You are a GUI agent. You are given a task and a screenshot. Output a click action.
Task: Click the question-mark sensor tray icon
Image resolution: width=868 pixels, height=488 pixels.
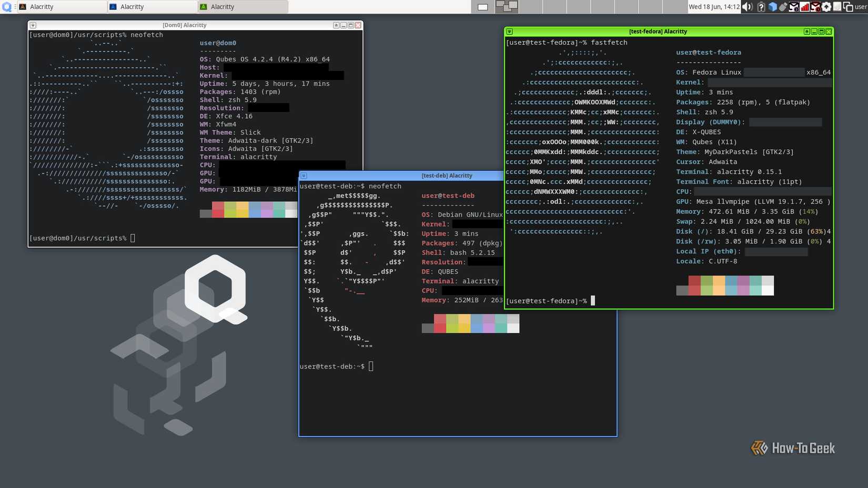(761, 7)
